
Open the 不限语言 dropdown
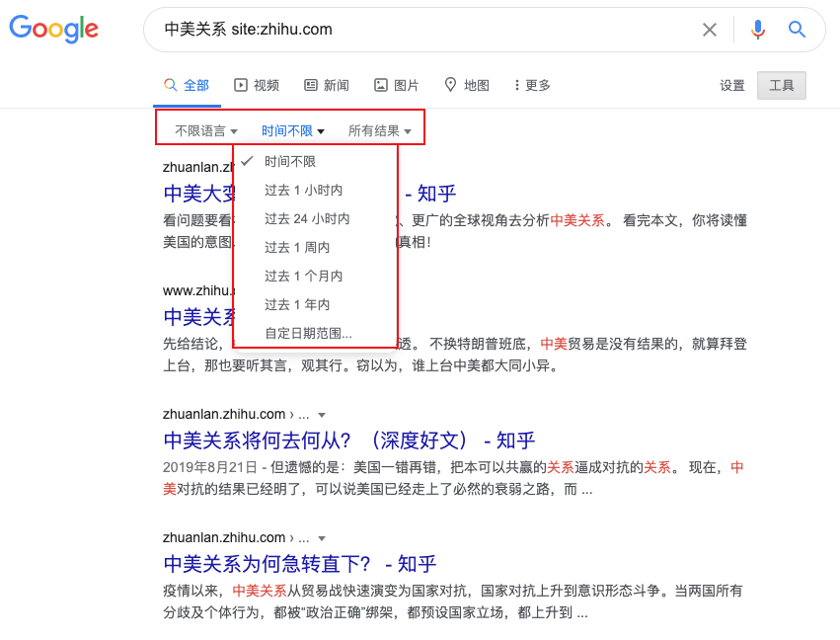[205, 130]
